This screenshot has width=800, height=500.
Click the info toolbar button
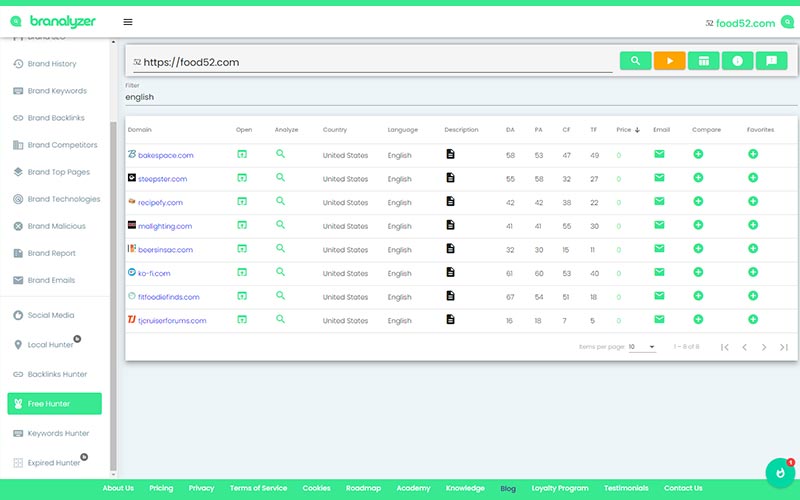click(737, 61)
